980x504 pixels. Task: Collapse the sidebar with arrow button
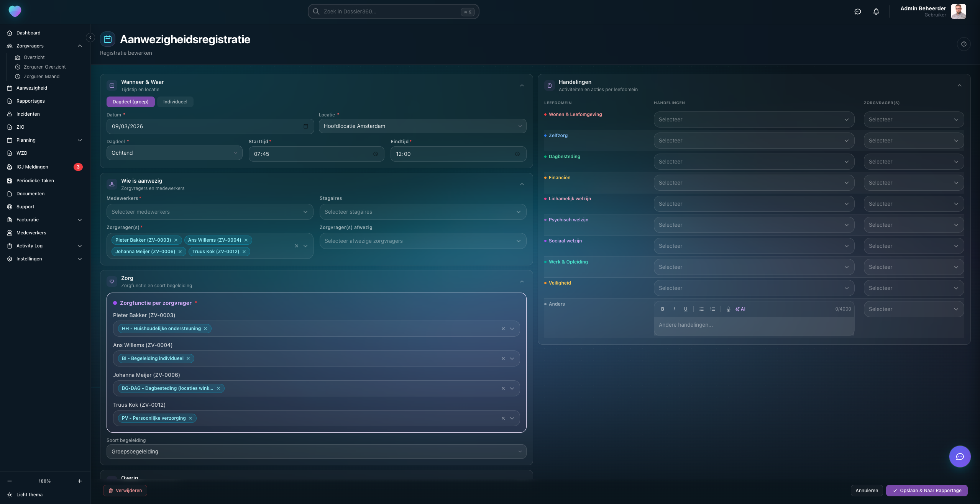click(x=90, y=38)
